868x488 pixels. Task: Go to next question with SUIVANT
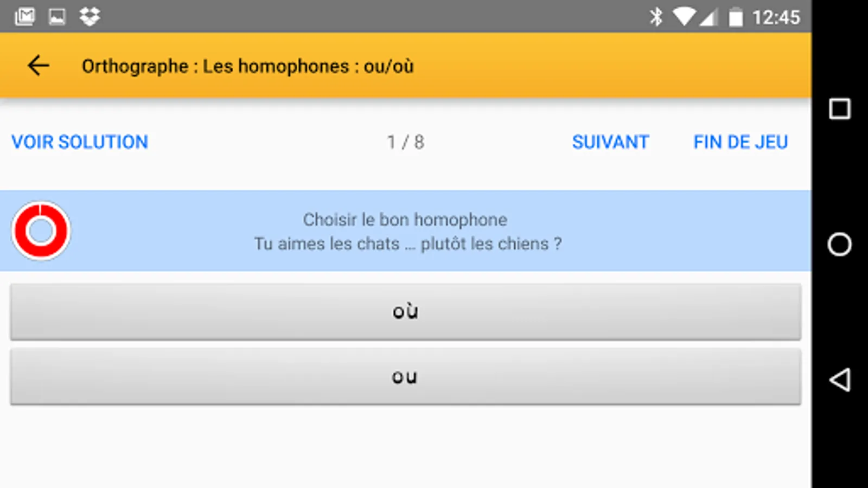tap(610, 142)
